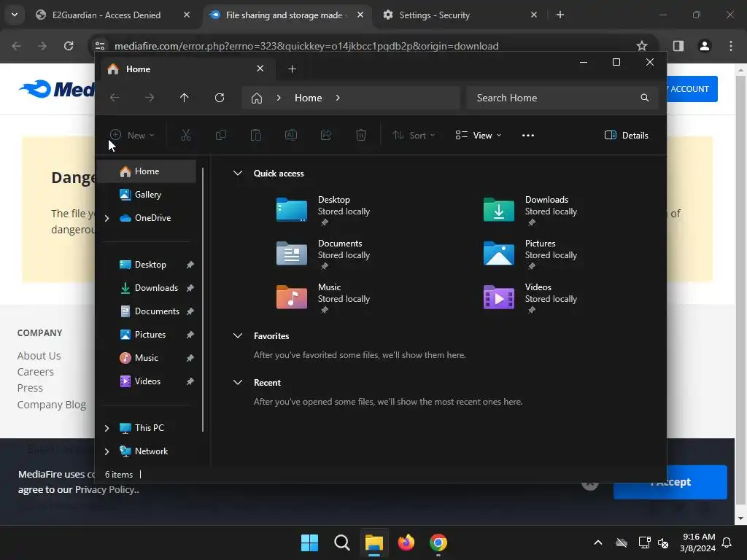Go up one folder level arrow
Screen dimensions: 747x560
tap(185, 98)
